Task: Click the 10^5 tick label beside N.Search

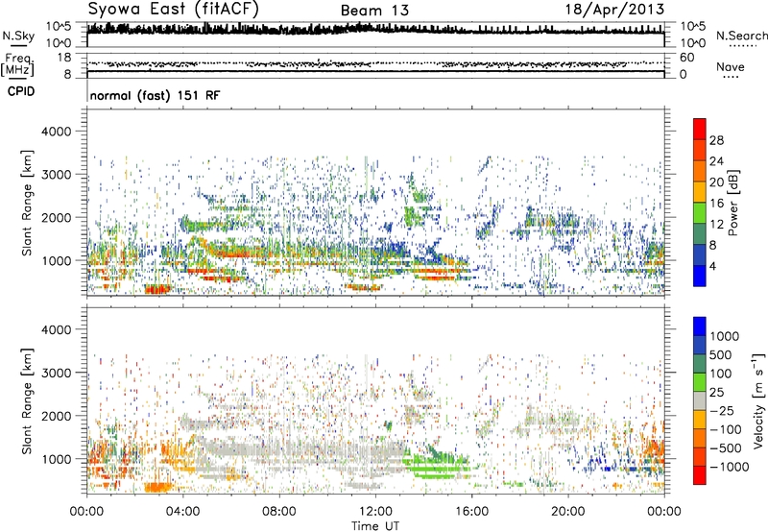Action: (693, 26)
